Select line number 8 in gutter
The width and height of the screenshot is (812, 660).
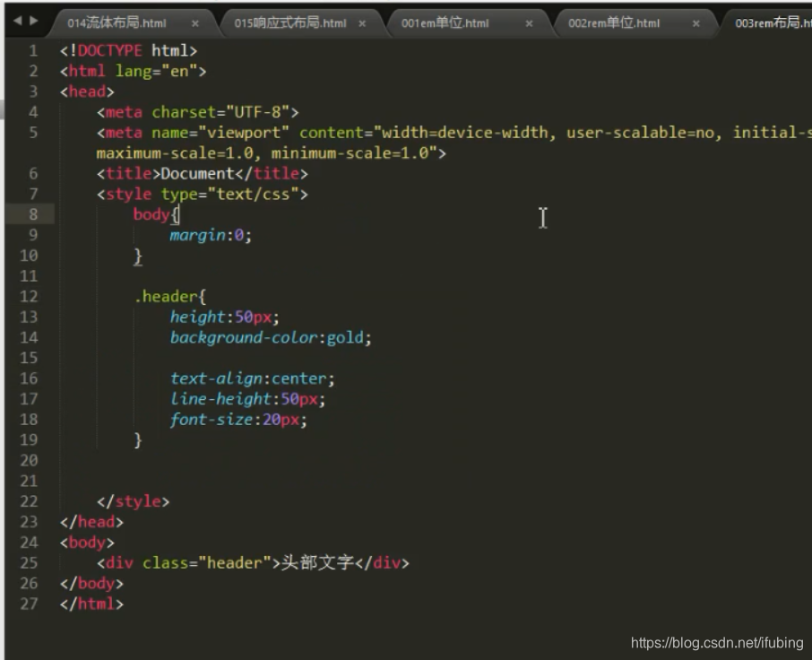(33, 214)
